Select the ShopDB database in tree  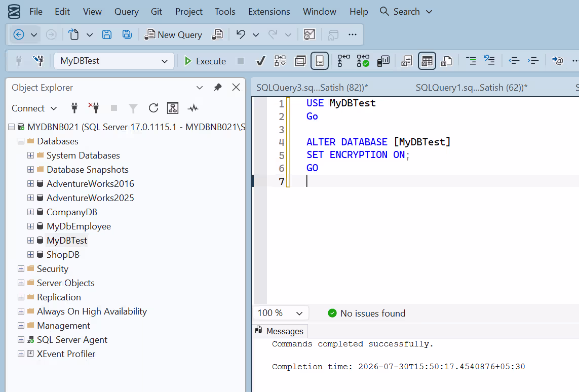click(63, 255)
